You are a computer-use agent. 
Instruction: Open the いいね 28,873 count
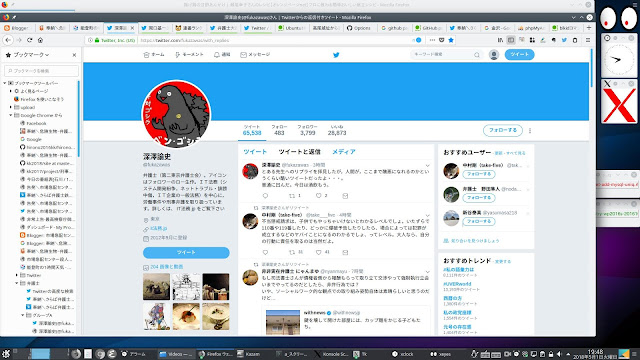tap(337, 130)
